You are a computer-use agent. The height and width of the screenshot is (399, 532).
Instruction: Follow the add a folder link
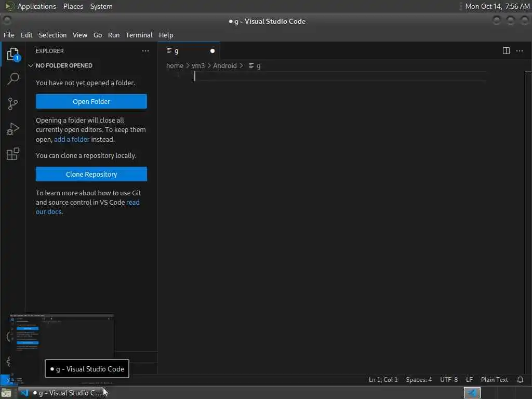click(72, 139)
